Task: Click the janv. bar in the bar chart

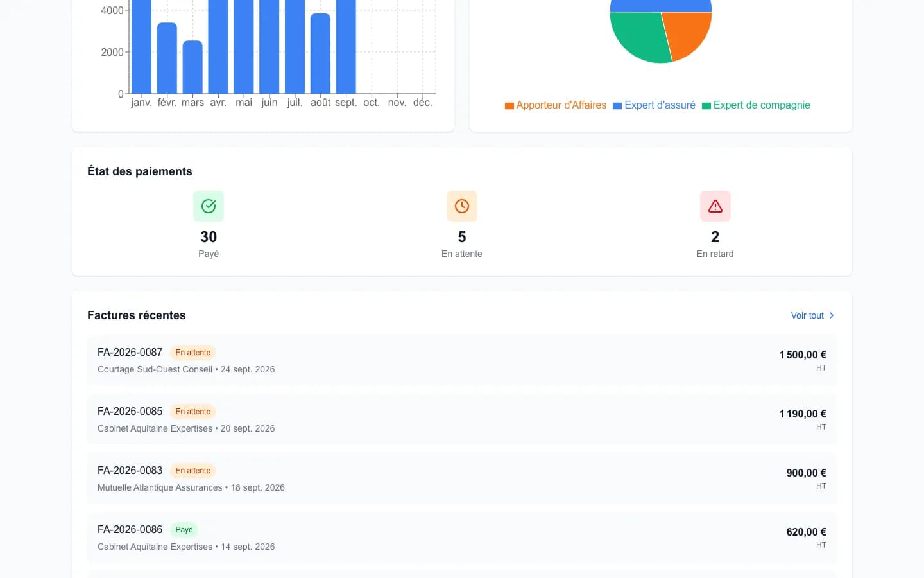Action: 141,47
